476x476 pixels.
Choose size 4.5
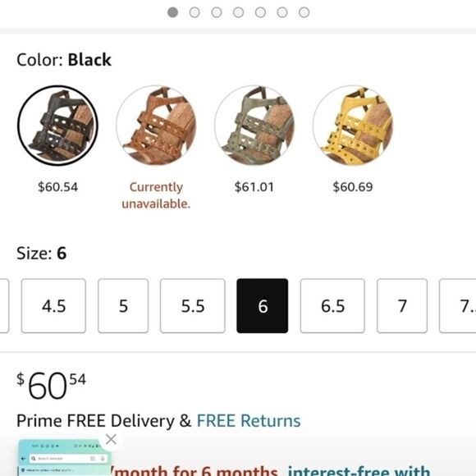53,305
